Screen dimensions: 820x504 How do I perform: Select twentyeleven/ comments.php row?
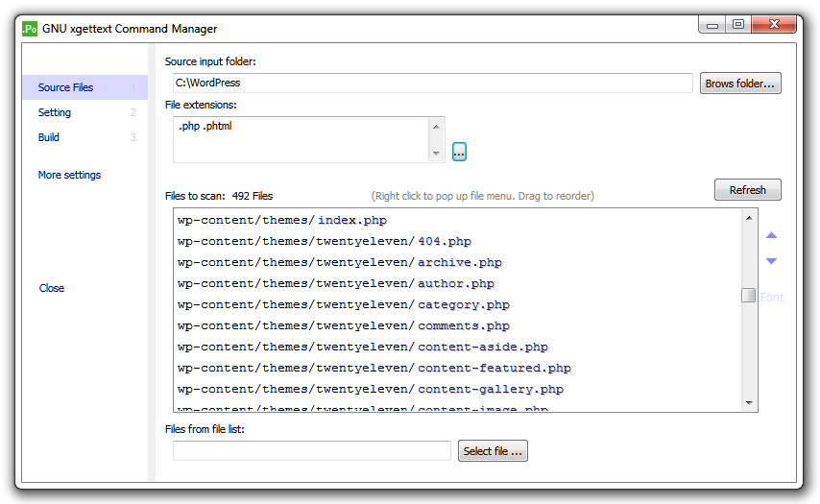click(x=458, y=325)
